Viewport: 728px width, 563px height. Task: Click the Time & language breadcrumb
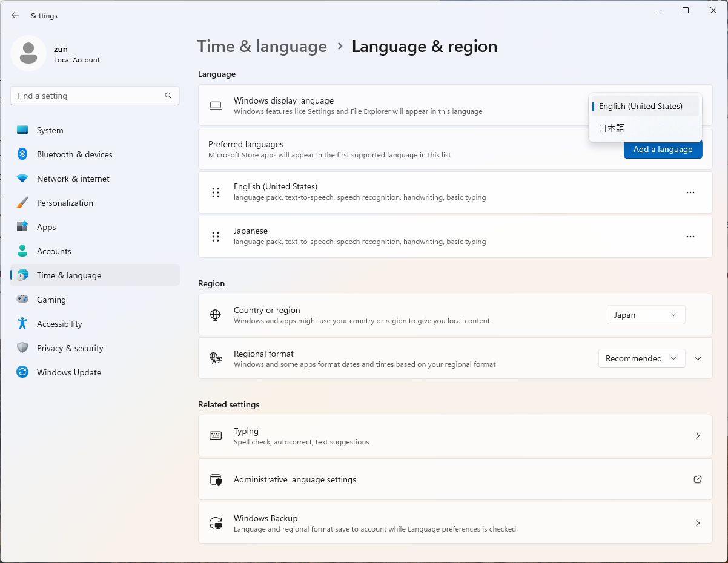(262, 47)
